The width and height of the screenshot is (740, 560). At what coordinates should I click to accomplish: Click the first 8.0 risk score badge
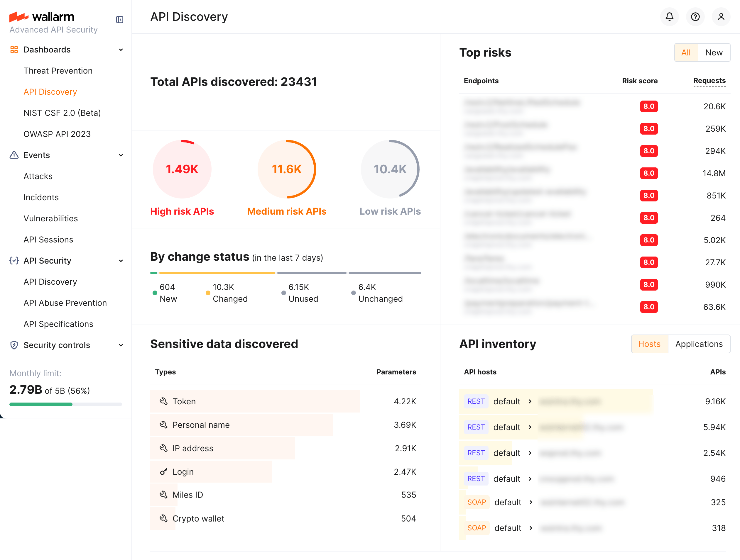click(x=649, y=106)
